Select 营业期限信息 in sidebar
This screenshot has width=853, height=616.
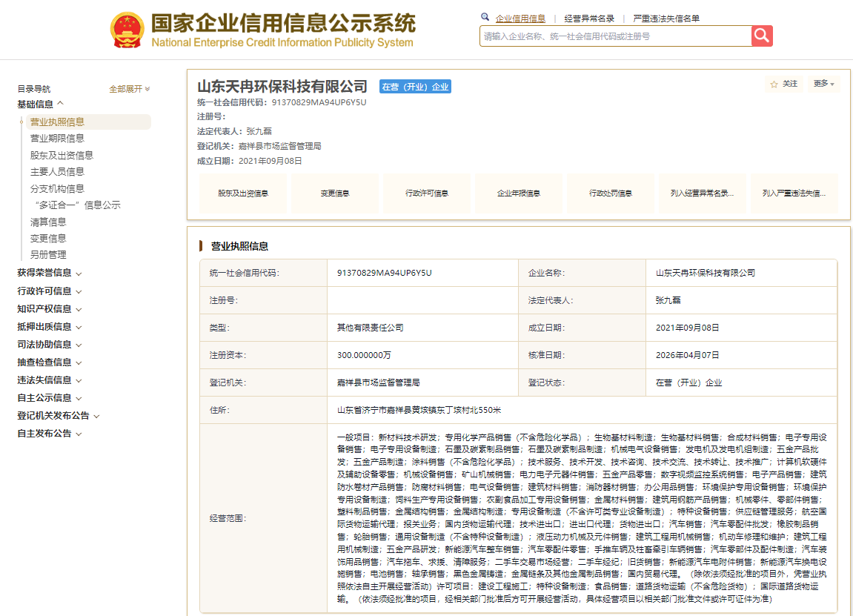(57, 138)
